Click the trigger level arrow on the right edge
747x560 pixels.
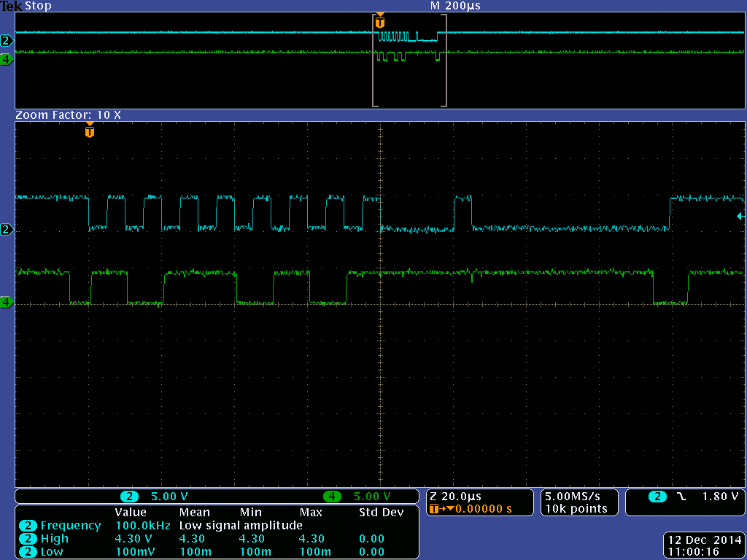(740, 216)
